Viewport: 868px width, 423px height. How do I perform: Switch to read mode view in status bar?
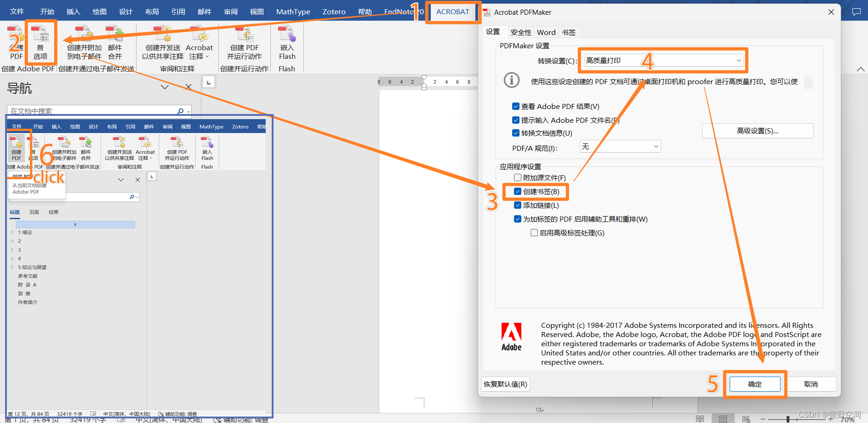pos(700,419)
